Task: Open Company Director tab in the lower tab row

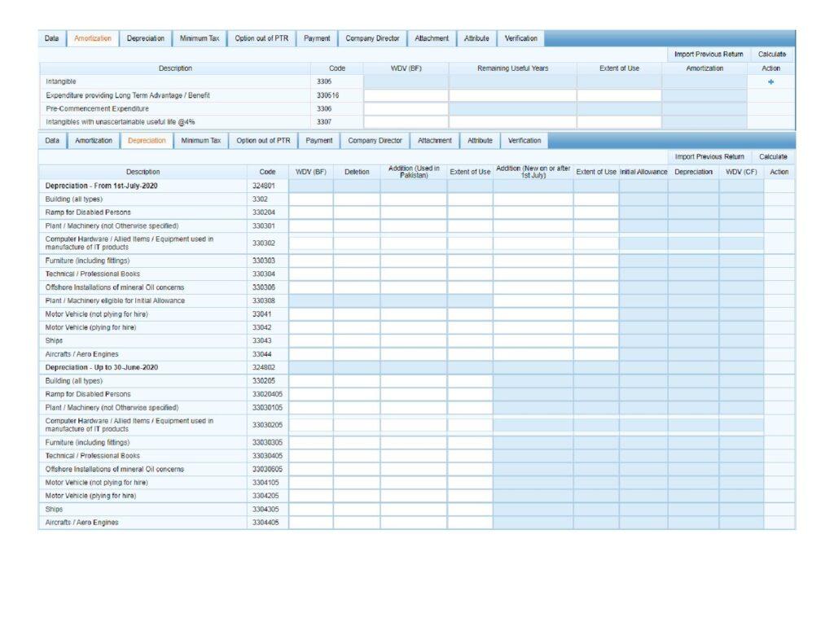Action: pos(375,141)
